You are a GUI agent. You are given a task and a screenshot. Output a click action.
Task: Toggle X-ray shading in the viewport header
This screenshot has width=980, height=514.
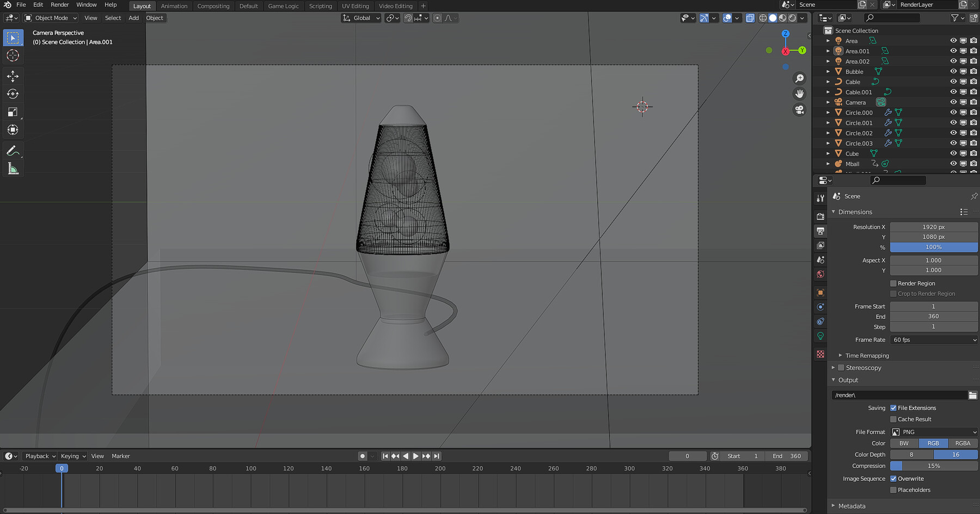750,18
